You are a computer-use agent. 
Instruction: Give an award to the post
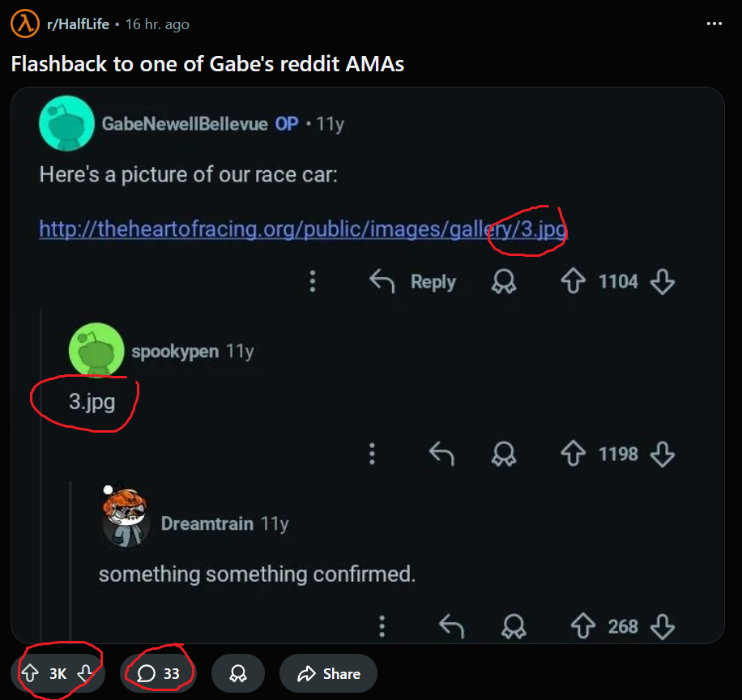click(238, 673)
